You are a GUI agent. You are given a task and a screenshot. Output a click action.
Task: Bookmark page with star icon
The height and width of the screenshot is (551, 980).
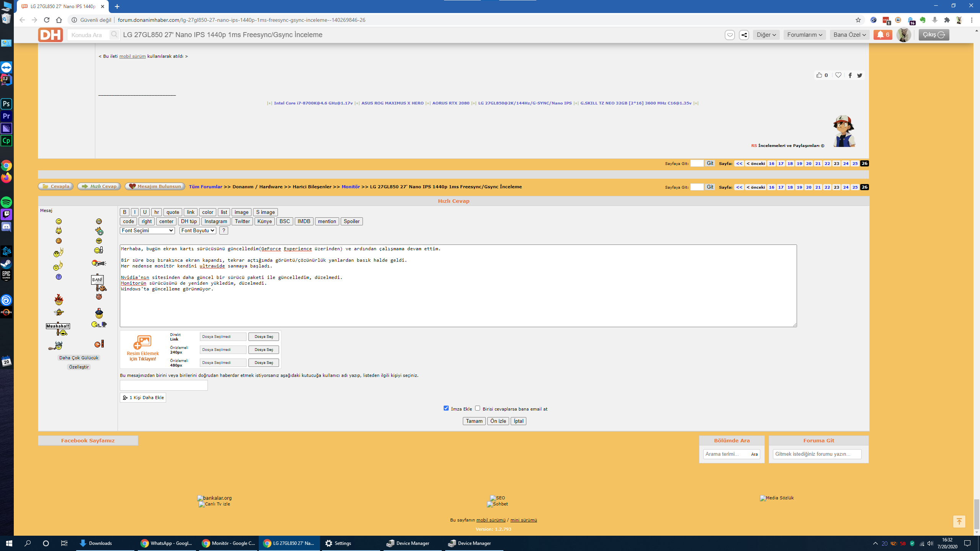tap(858, 20)
